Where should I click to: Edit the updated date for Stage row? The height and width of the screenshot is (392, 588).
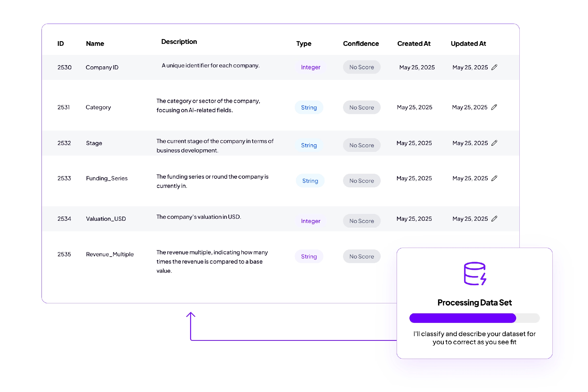pos(494,143)
